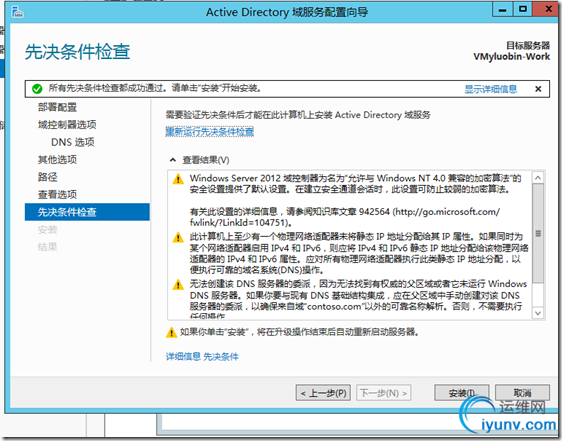Image resolution: width=562 pixels, height=441 pixels.
Task: Open the 显示详细信息 link
Action: coord(490,89)
